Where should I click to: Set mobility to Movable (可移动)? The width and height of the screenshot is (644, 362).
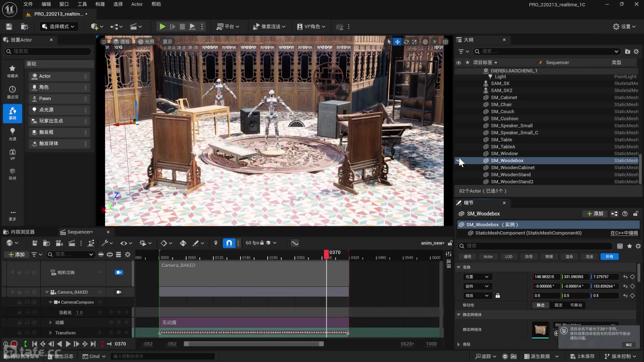tap(576, 305)
